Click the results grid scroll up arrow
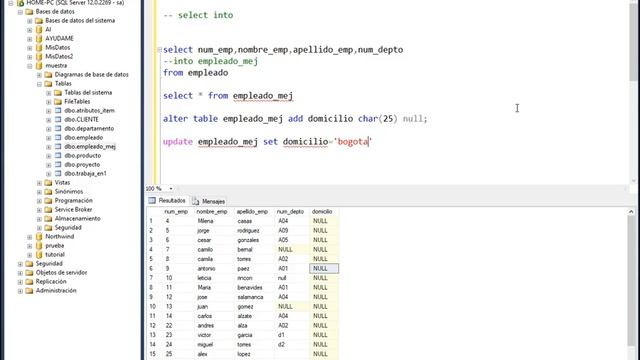 (631, 212)
